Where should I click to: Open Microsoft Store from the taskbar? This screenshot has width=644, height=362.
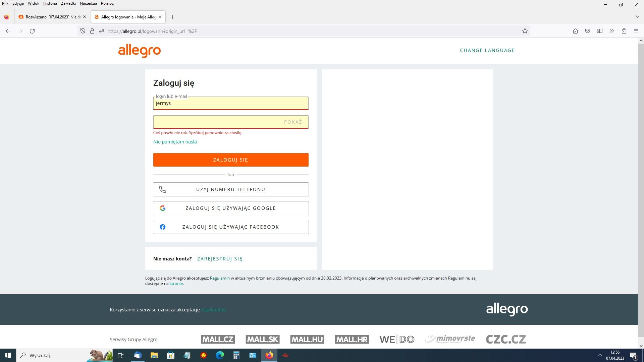coord(170,355)
